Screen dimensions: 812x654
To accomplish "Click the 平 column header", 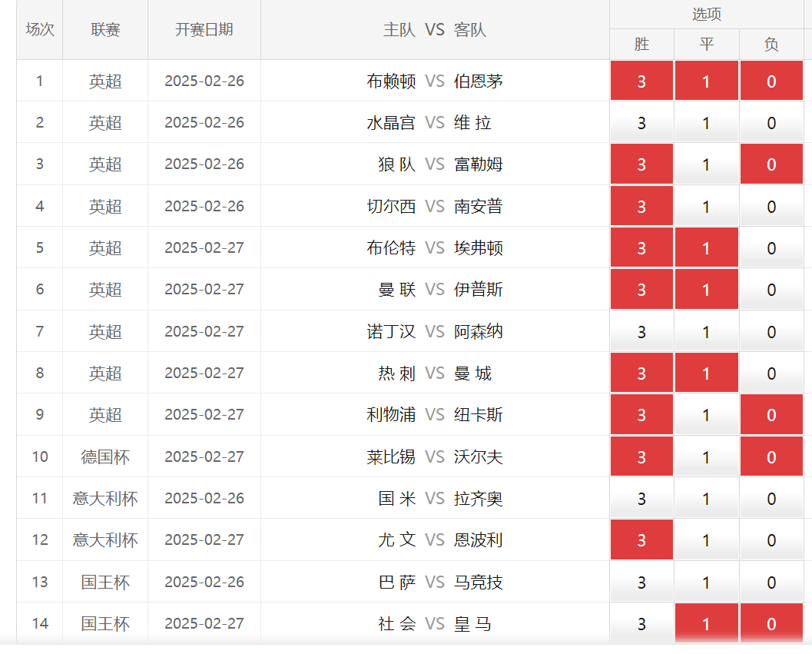I will (x=706, y=44).
